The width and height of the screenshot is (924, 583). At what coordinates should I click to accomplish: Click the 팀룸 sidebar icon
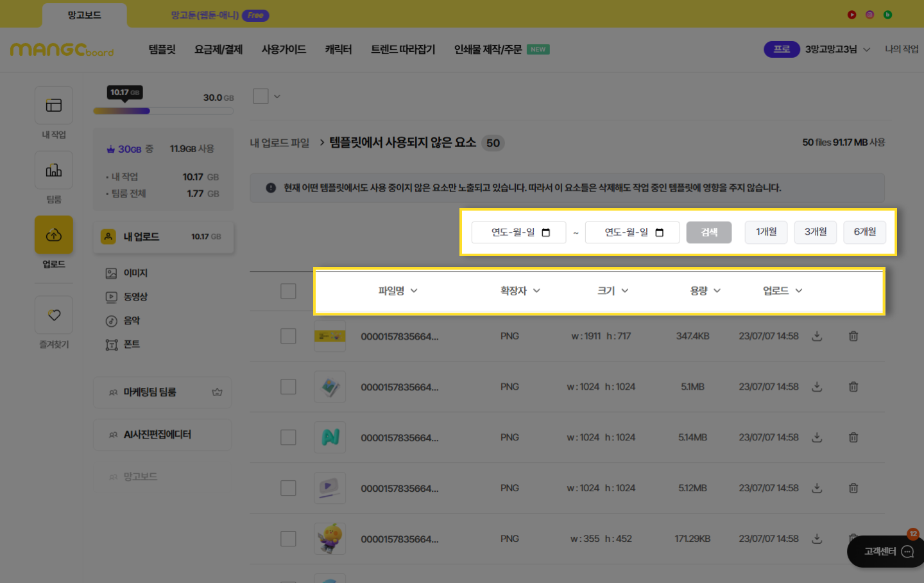tap(54, 171)
